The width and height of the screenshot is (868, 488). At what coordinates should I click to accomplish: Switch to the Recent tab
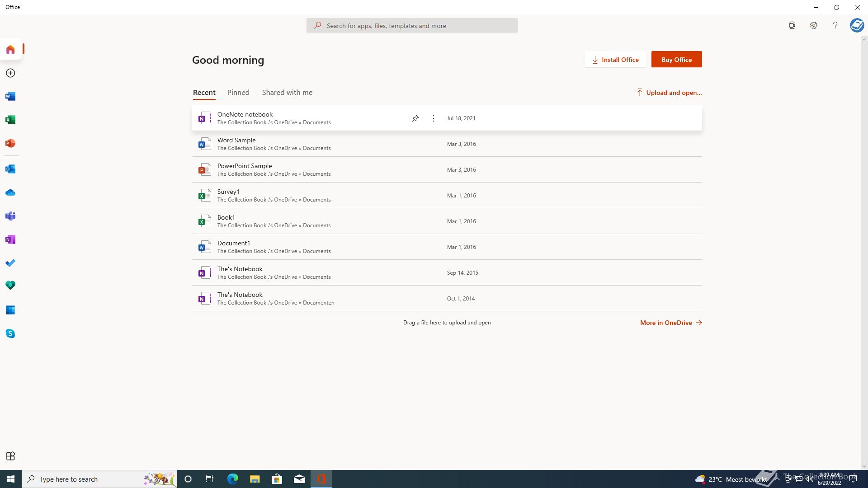tap(204, 93)
